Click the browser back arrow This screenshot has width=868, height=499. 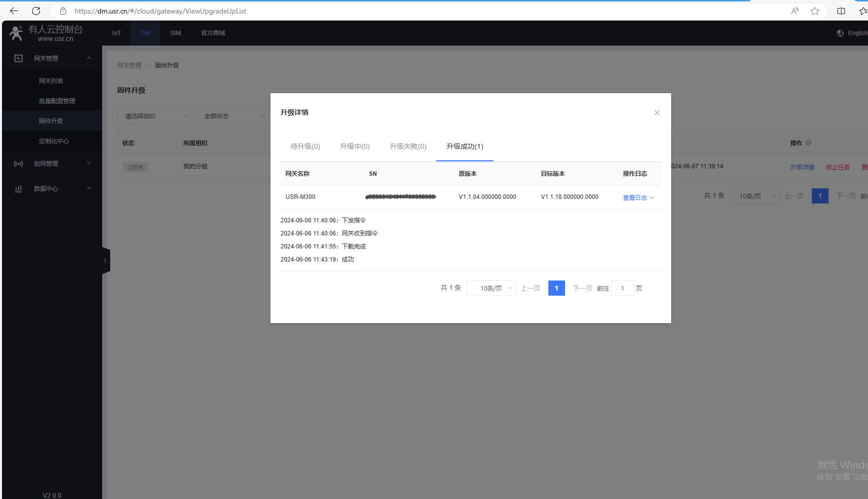pos(14,11)
